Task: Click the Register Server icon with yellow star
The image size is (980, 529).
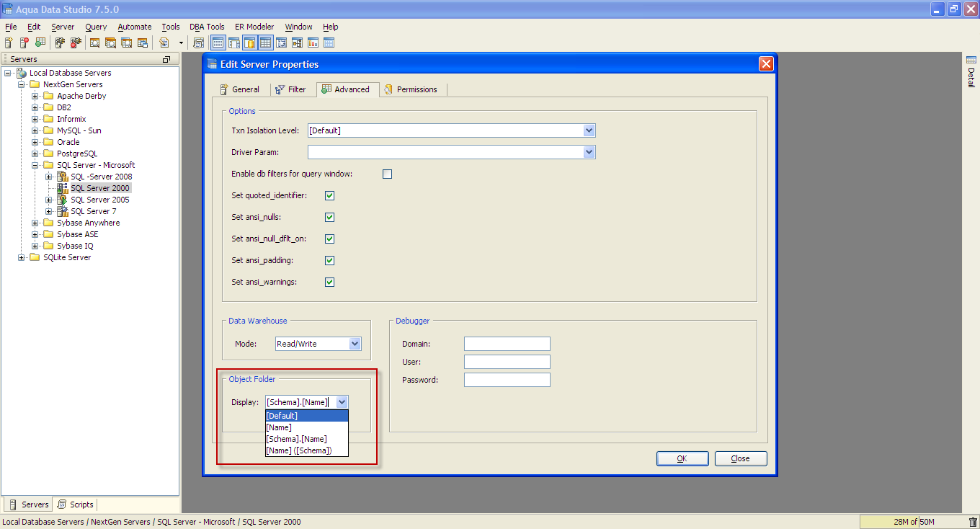Action: pyautogui.click(x=9, y=43)
